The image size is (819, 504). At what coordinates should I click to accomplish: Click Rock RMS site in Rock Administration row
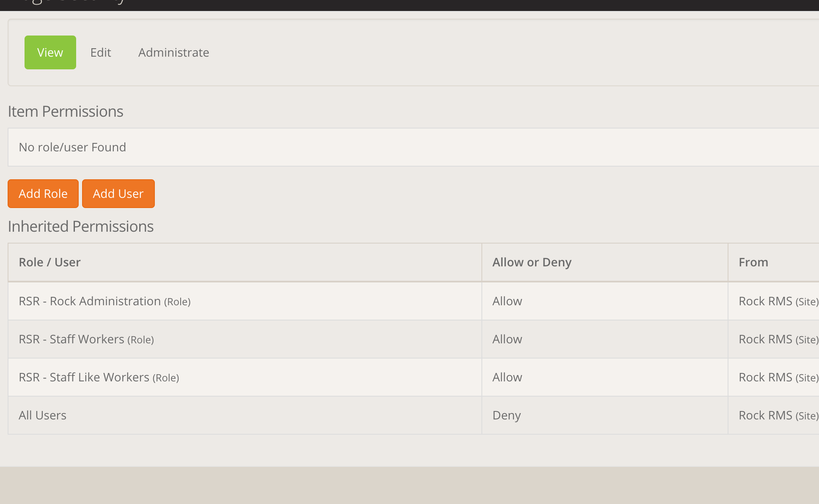[778, 301]
